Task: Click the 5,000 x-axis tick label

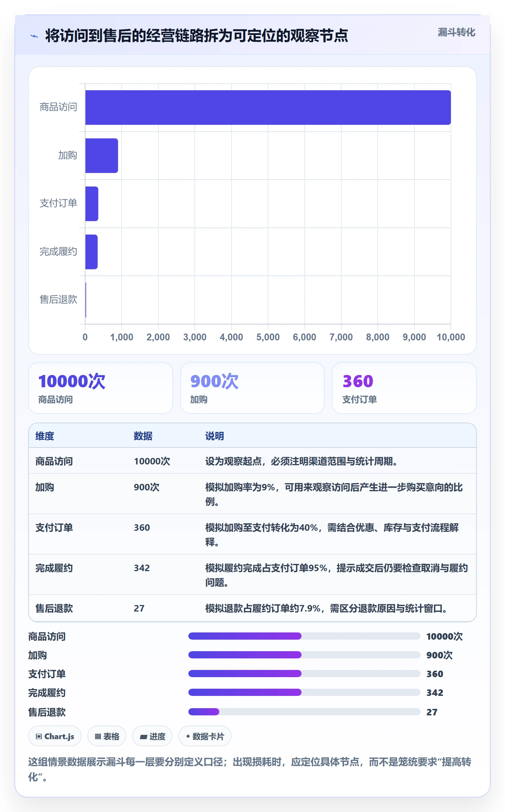Action: tap(268, 337)
